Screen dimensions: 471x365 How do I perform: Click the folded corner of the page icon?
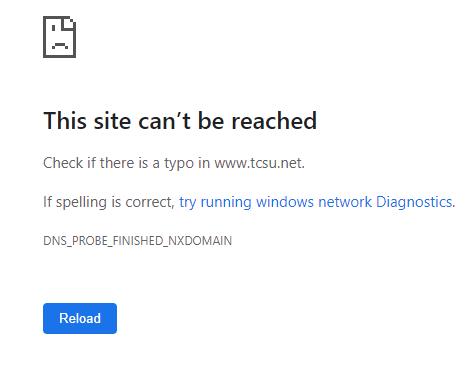(x=69, y=24)
